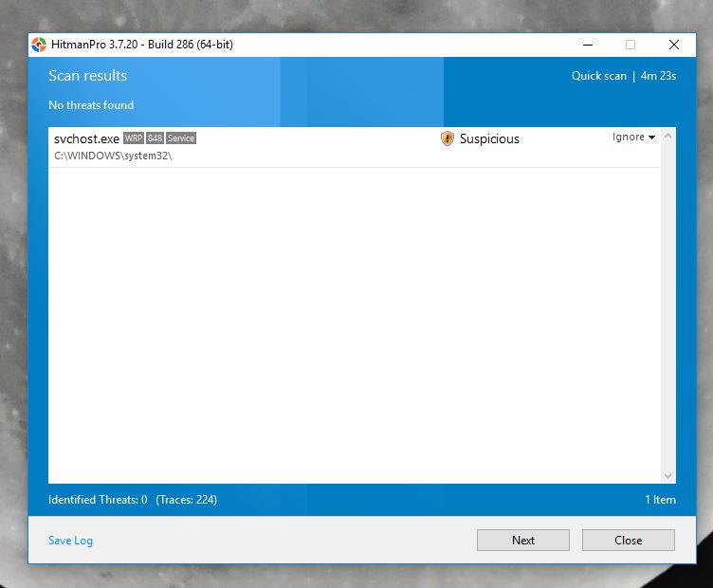Screen dimensions: 713x588
Task: Click the Scan results heading
Action: pos(88,76)
